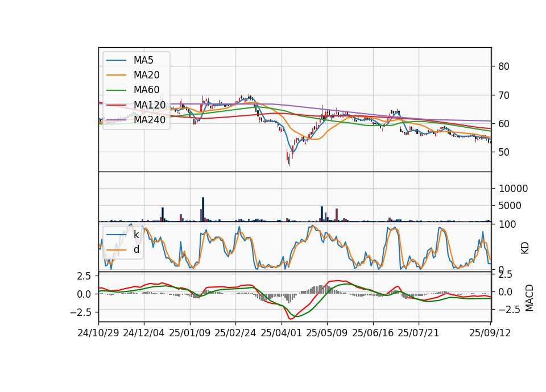Click the x-axis date label 25/05/09
This screenshot has height=392, width=546.
click(x=327, y=333)
